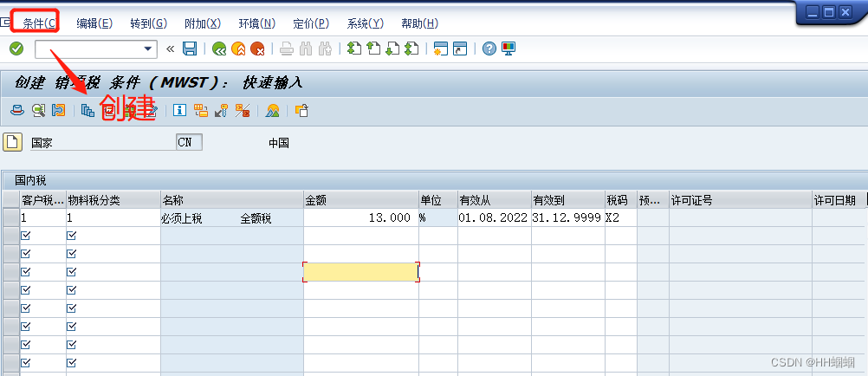Click the tax code cell X2

pyautogui.click(x=621, y=218)
